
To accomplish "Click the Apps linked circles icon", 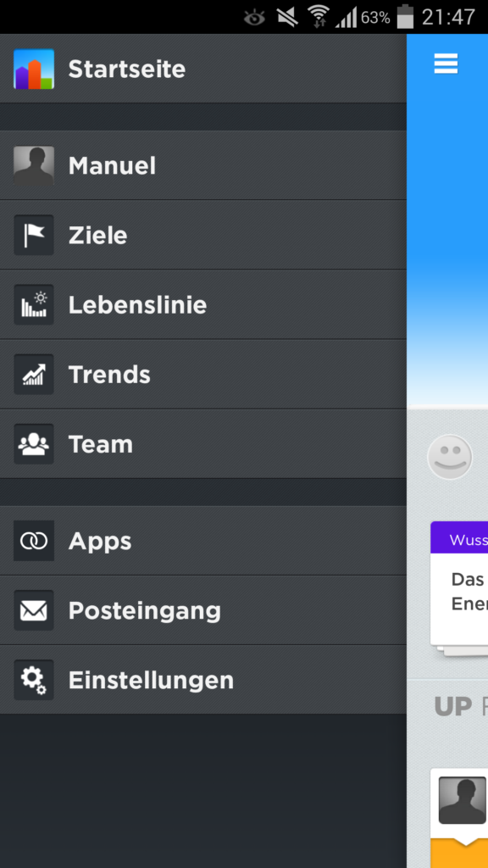I will click(34, 541).
